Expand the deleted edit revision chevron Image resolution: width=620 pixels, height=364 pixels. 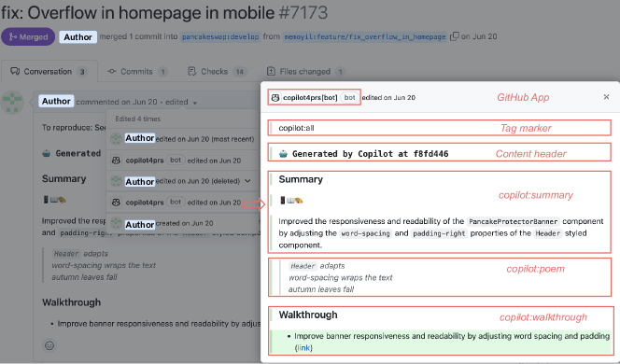[x=248, y=181]
